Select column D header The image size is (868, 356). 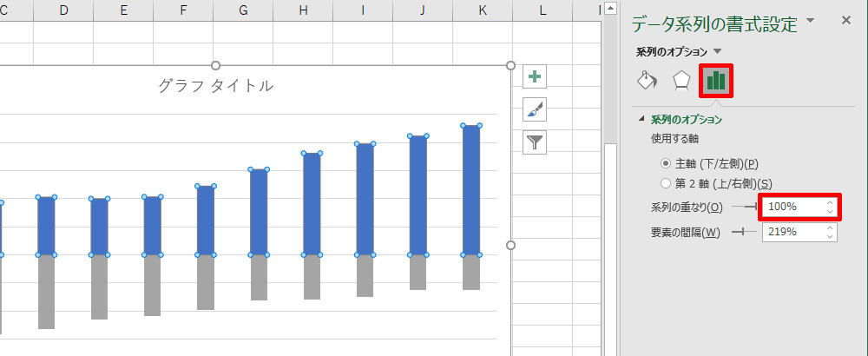click(63, 10)
